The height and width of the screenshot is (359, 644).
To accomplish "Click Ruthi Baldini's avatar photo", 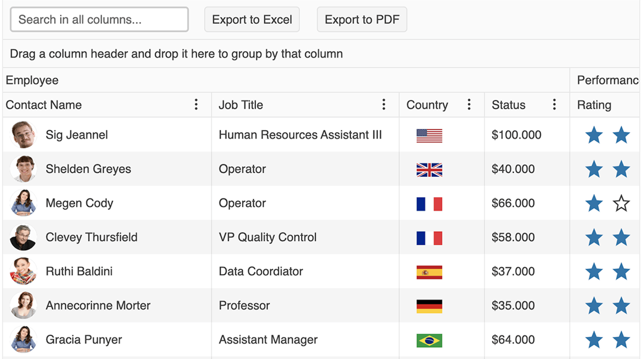I will tap(23, 271).
